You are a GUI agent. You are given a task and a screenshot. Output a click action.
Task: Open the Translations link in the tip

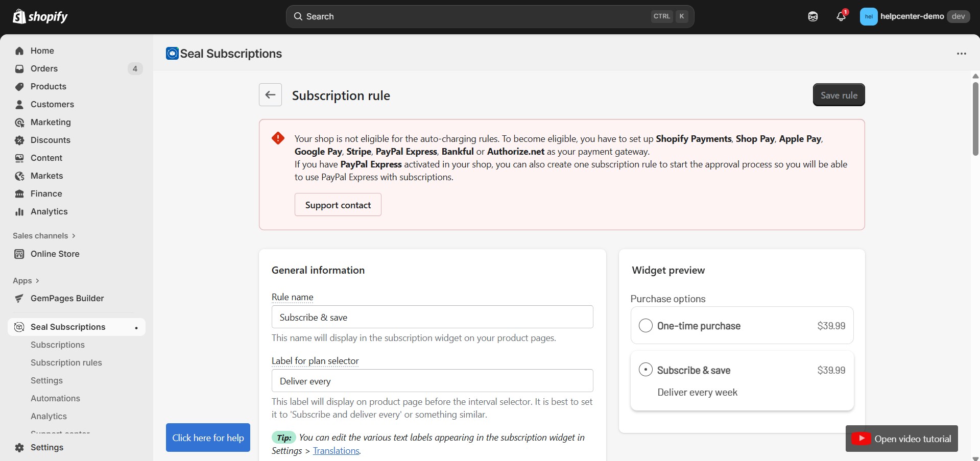[x=336, y=450]
